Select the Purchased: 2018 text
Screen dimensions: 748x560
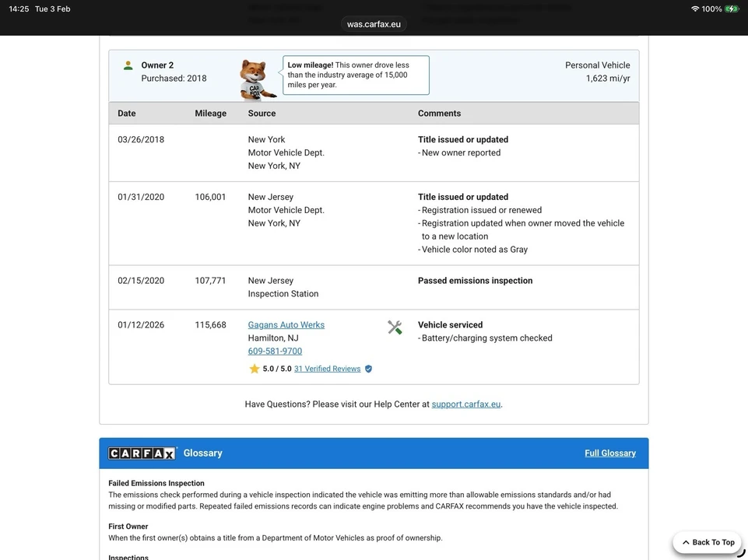pyautogui.click(x=174, y=78)
